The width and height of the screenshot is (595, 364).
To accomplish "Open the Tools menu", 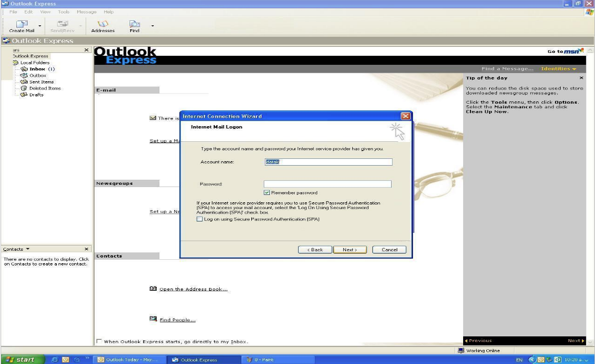I will pyautogui.click(x=64, y=12).
